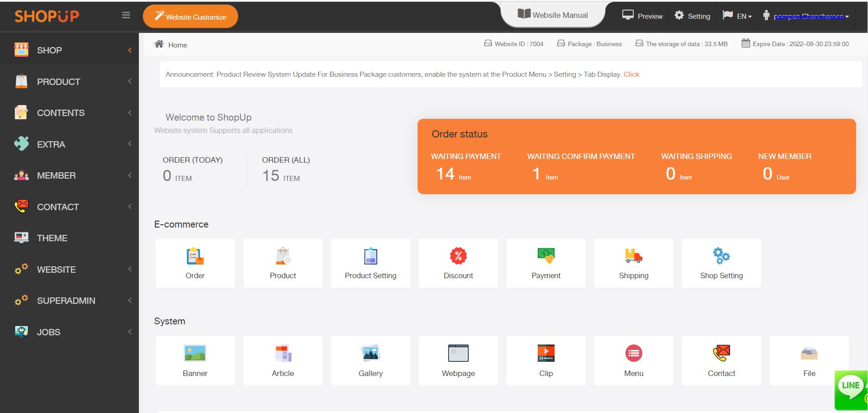
Task: Expand the MEMBER sidebar menu
Action: [x=69, y=175]
